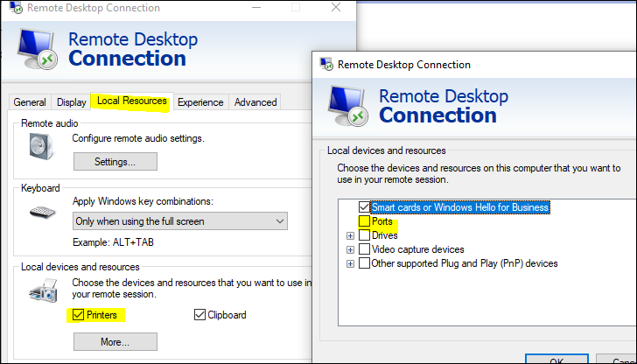Screen dimensions: 637x364
Task: Click the main window Remote Desktop banner icon
Action: (x=38, y=50)
